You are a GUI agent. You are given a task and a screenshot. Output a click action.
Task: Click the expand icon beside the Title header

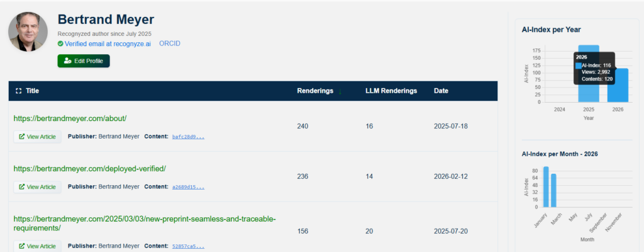(18, 91)
